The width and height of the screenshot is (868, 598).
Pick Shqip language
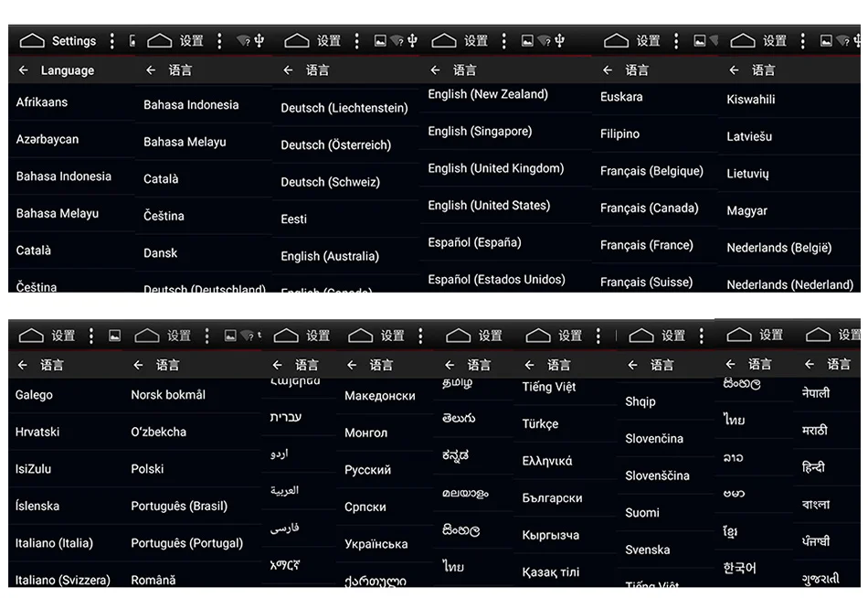pyautogui.click(x=640, y=401)
